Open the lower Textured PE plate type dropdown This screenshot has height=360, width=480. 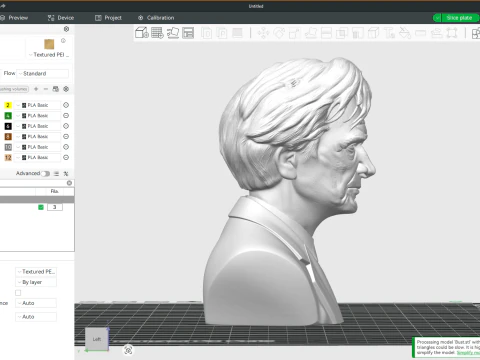(36, 272)
